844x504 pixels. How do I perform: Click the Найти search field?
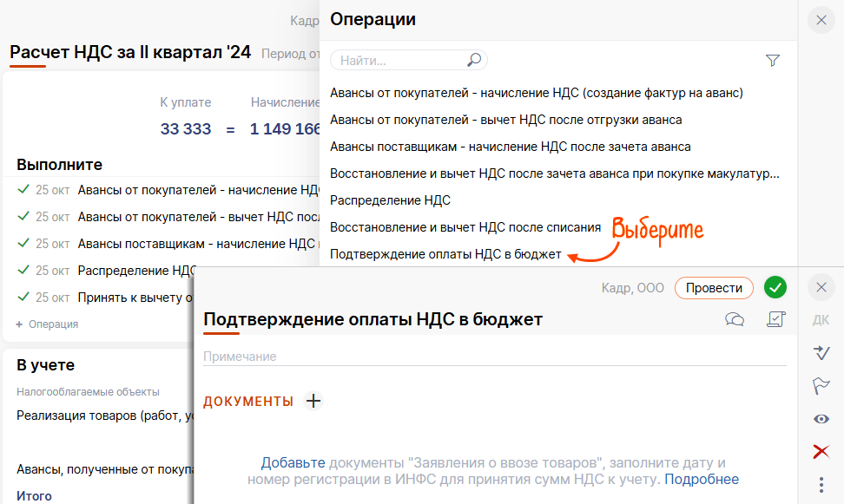[399, 61]
